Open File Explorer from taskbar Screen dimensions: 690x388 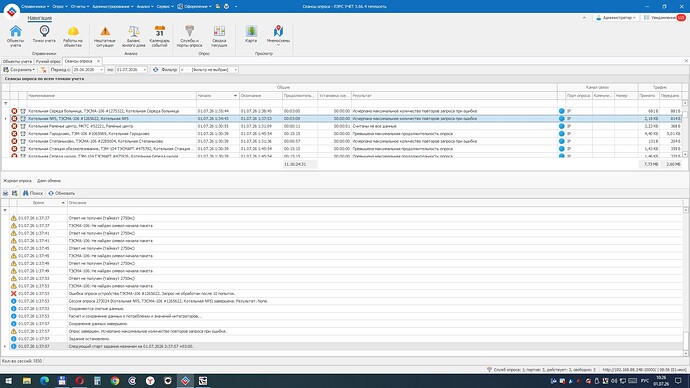point(27,381)
